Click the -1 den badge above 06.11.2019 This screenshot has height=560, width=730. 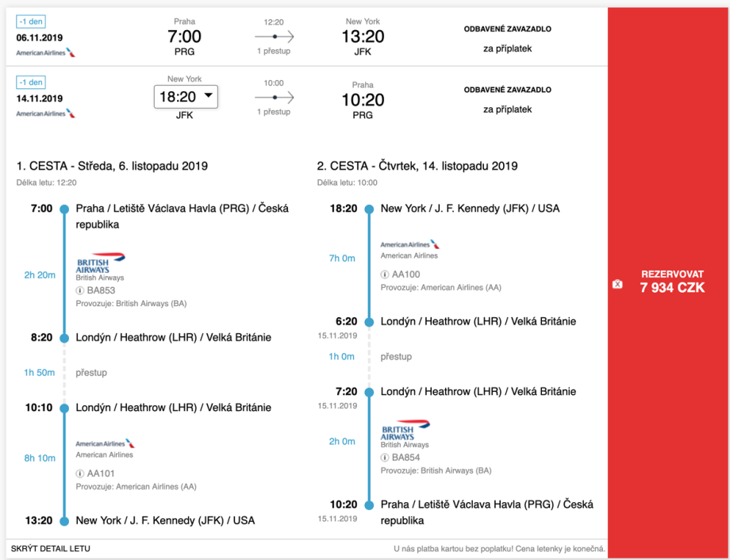coord(31,21)
